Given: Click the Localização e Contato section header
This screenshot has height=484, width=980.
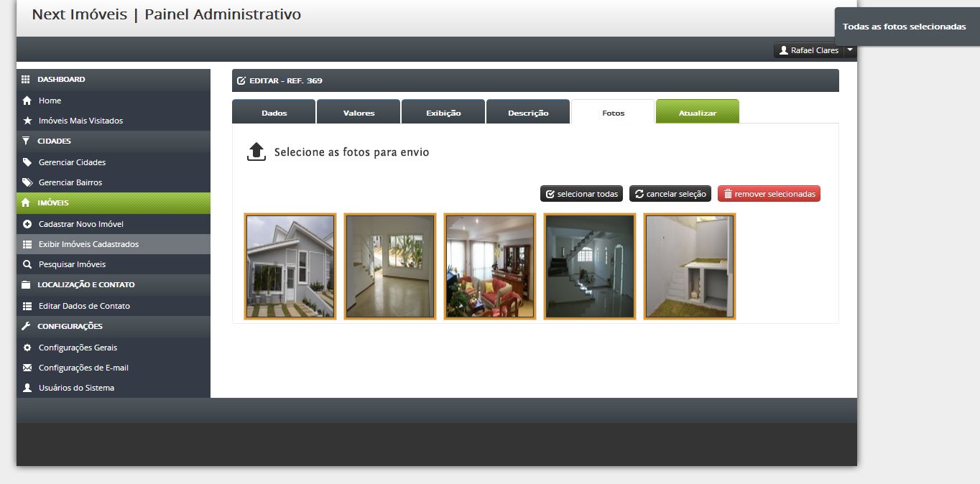Looking at the screenshot, I should (x=114, y=285).
